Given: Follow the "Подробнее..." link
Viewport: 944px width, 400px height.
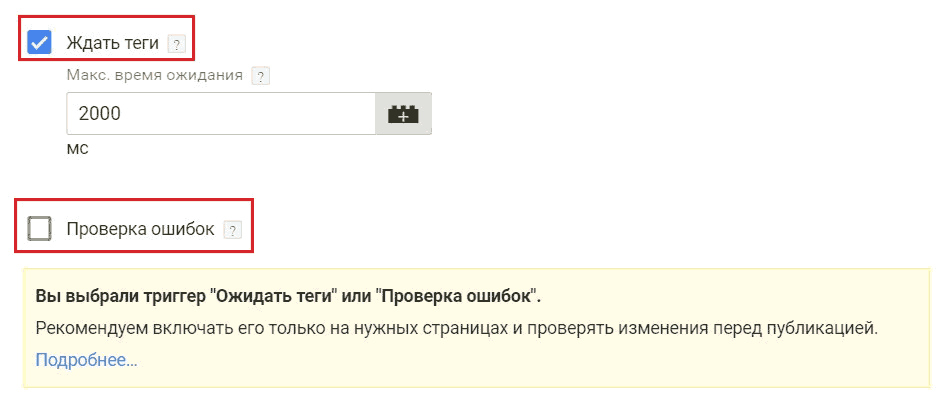Looking at the screenshot, I should pos(87,360).
